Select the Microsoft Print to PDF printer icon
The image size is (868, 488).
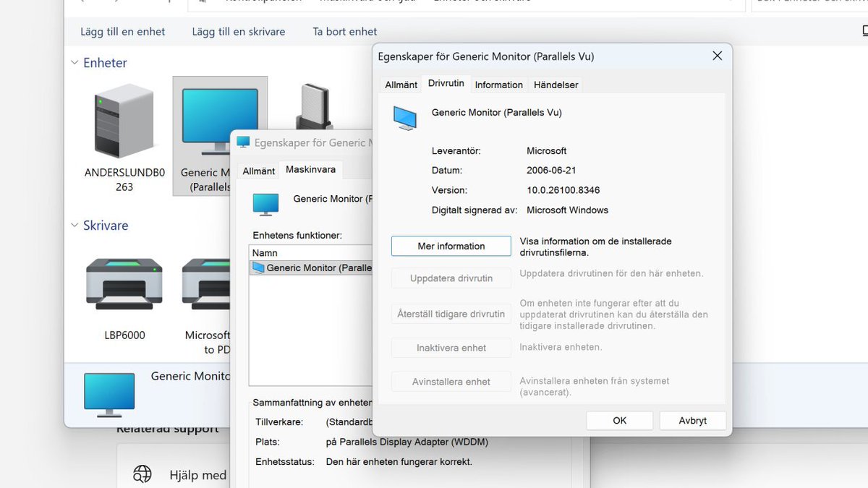(206, 286)
